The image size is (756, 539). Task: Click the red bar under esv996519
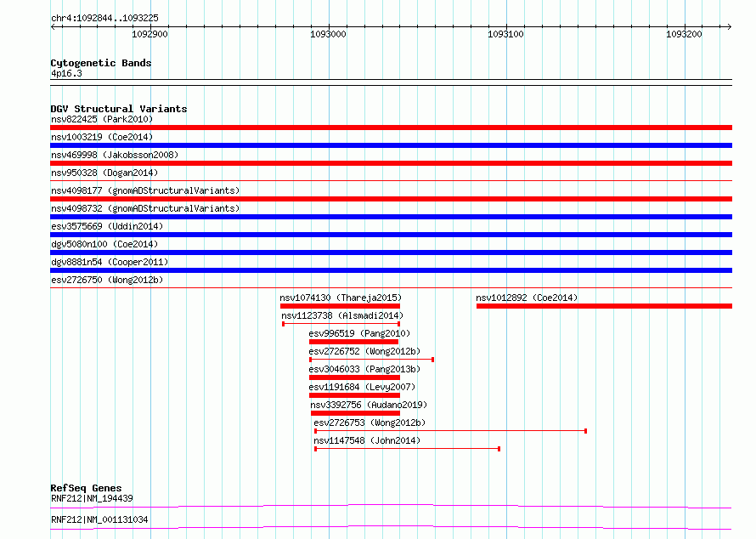(x=353, y=342)
